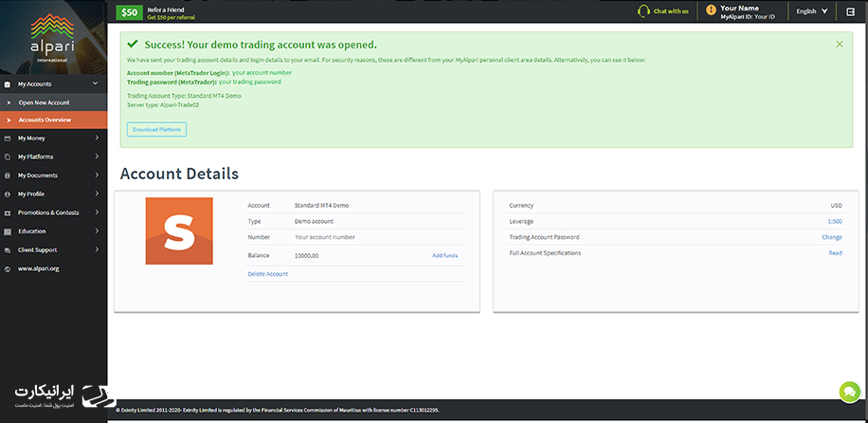Click the Demo account type value

click(x=314, y=221)
